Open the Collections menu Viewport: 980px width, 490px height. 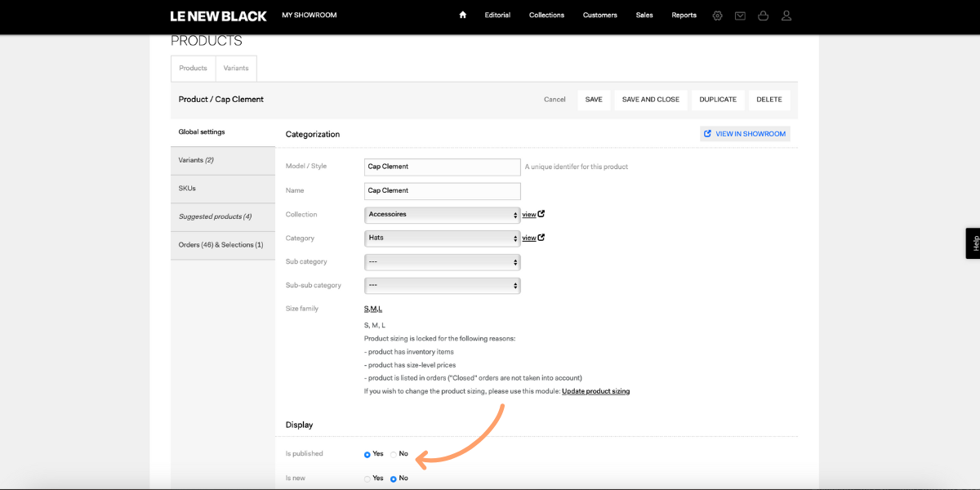point(546,16)
